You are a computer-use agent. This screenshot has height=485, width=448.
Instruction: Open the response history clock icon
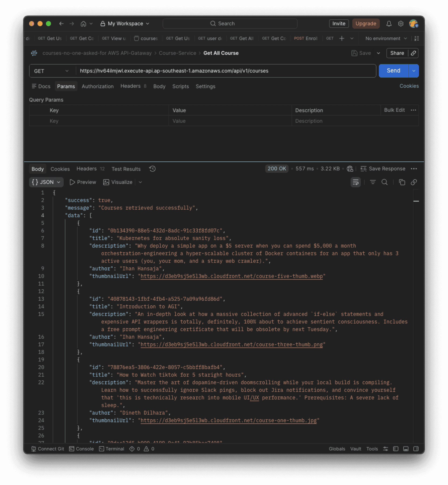[x=153, y=169]
